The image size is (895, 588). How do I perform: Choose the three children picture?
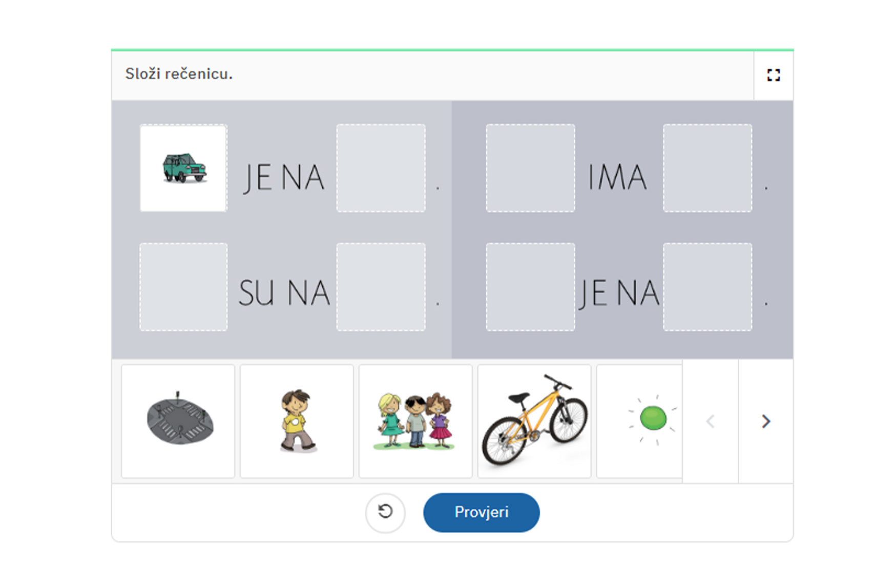click(x=415, y=421)
